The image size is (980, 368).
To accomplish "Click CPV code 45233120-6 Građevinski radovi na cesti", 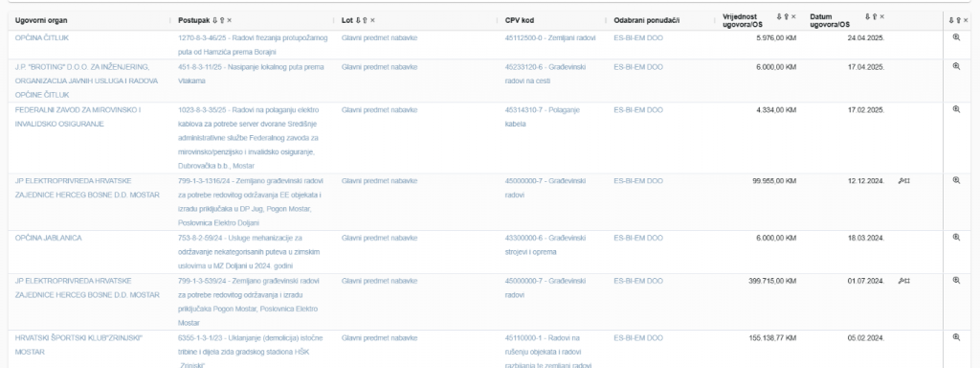I will pos(545,73).
